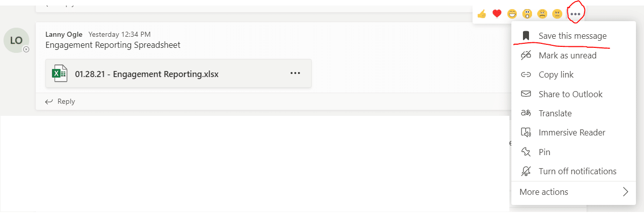React with the angry face emoji
644x213 pixels.
coord(557,14)
